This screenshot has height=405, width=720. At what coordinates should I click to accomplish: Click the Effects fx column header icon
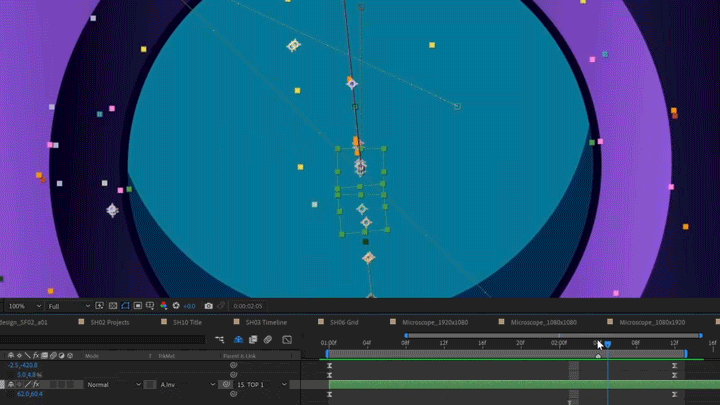point(36,355)
